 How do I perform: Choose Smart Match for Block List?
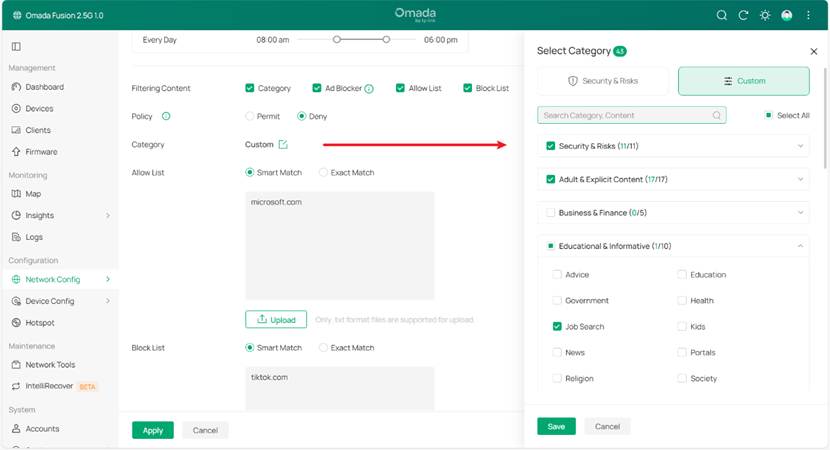click(x=250, y=348)
